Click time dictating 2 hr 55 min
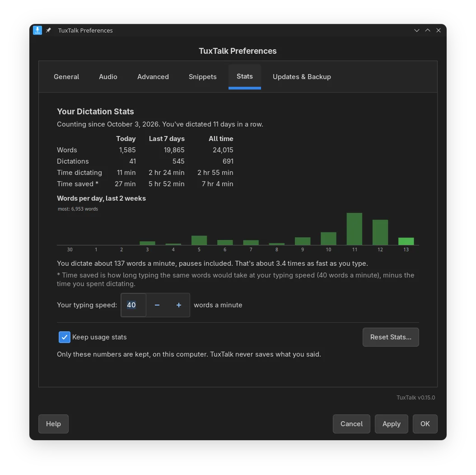 click(215, 173)
